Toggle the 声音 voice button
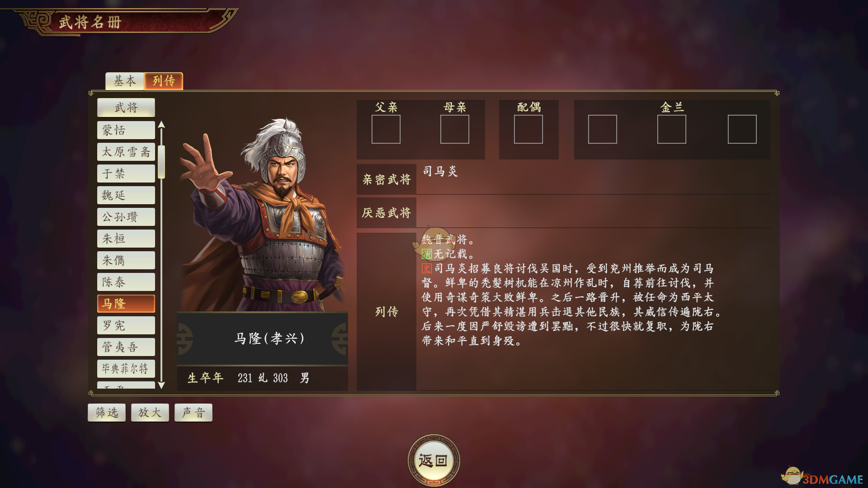The image size is (868, 488). (x=193, y=413)
